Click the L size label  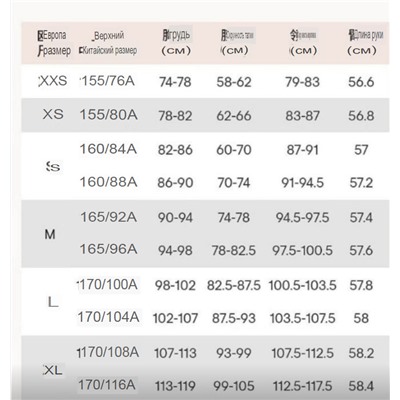(53, 302)
